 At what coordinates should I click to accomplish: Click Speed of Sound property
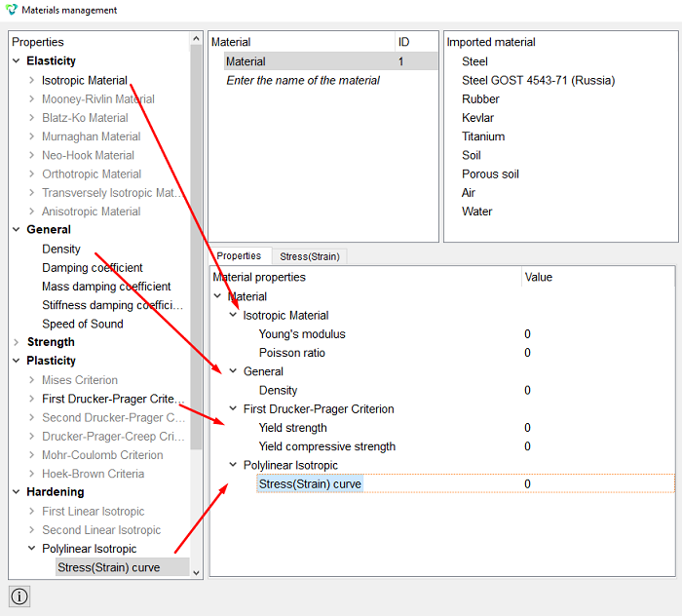pos(83,324)
